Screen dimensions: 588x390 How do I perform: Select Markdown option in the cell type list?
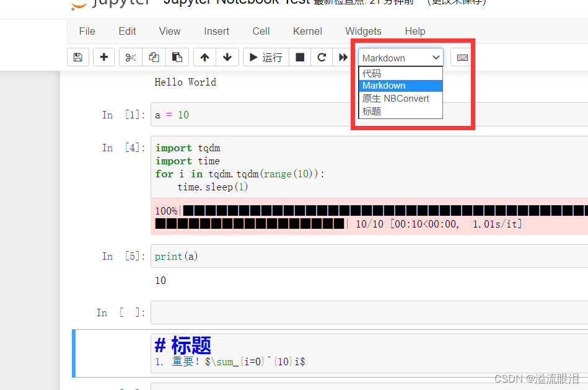point(400,86)
